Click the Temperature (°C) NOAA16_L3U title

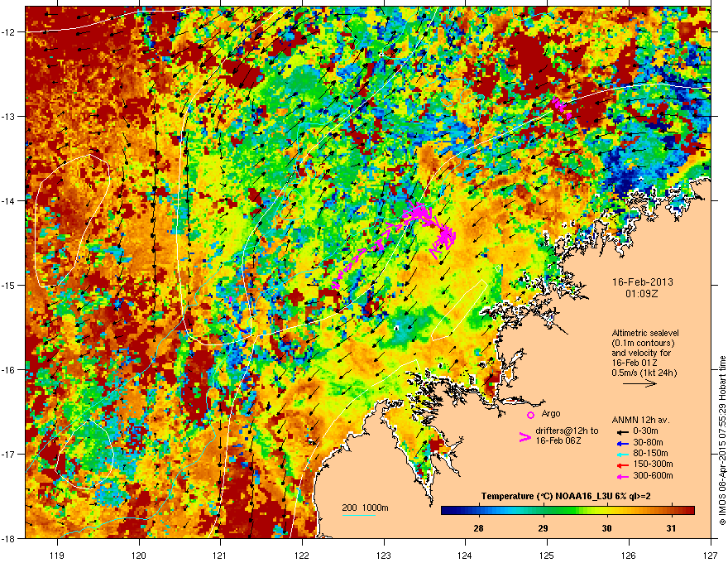[566, 496]
